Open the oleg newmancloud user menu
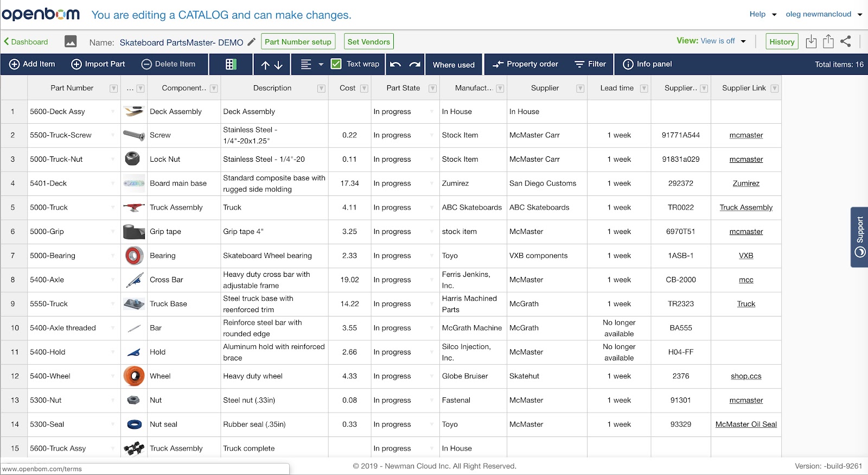Screen dimensions: 868x475 [x=824, y=14]
